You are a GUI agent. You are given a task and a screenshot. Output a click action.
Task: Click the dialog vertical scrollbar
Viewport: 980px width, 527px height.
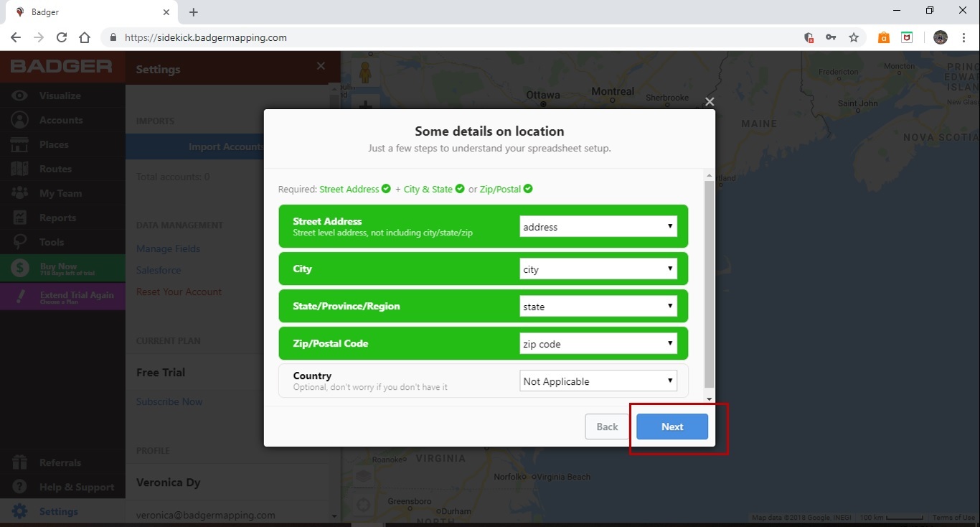pos(710,284)
